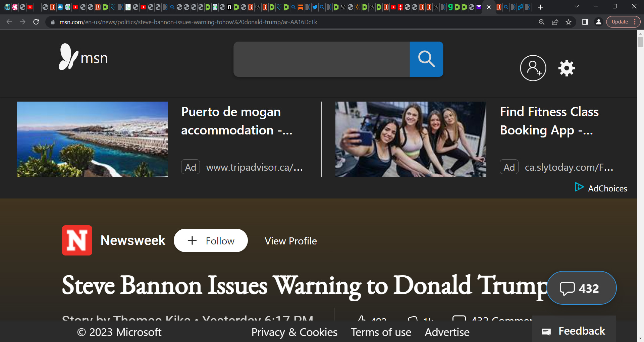Click the page scrollbar thumb

click(x=640, y=42)
